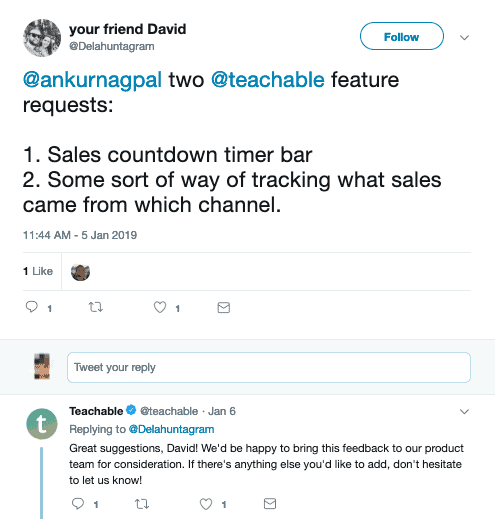Follow your friend David
This screenshot has height=519, width=495.
(x=402, y=36)
